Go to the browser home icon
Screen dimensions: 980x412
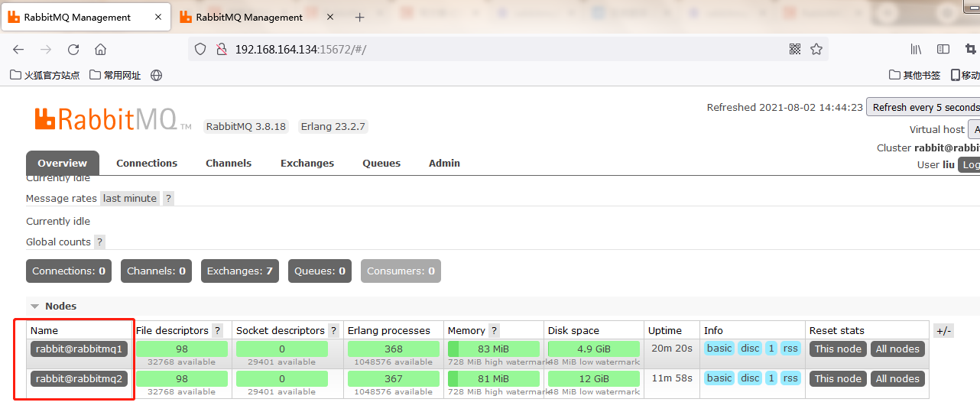click(100, 49)
